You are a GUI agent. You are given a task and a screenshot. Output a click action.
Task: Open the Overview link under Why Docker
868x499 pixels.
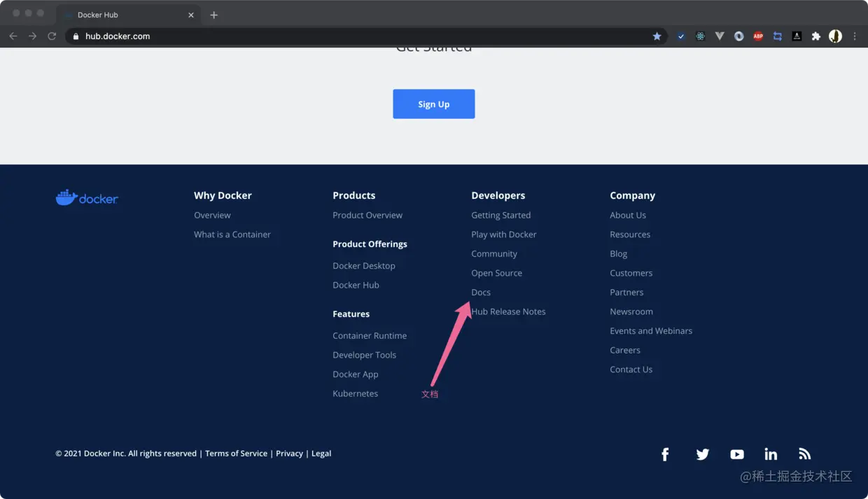212,215
